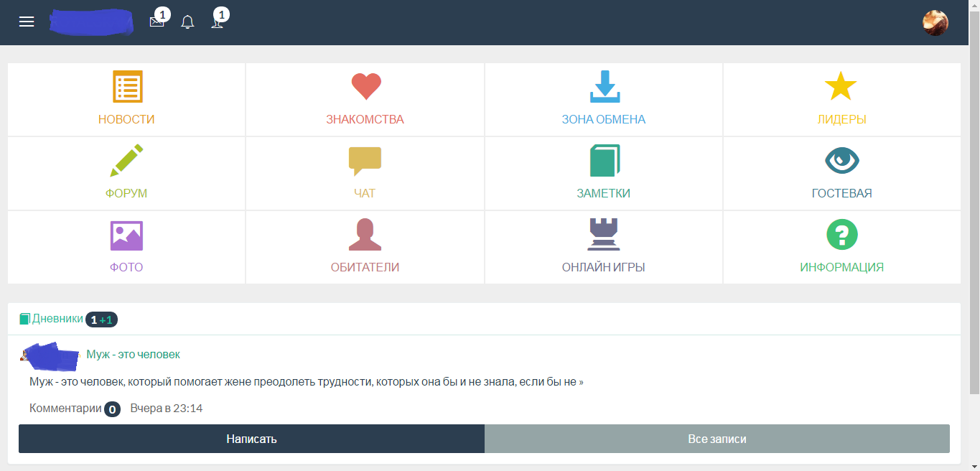Screen dimensions: 980x471
Task: Click the Форум pencil icon
Action: [x=127, y=161]
